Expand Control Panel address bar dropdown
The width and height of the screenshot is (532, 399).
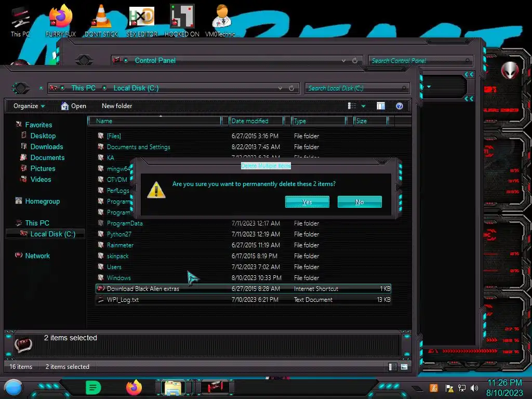click(344, 60)
